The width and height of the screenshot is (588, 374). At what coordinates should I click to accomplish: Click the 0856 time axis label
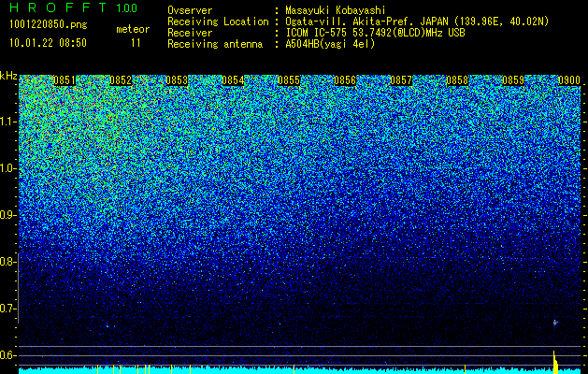click(x=345, y=80)
